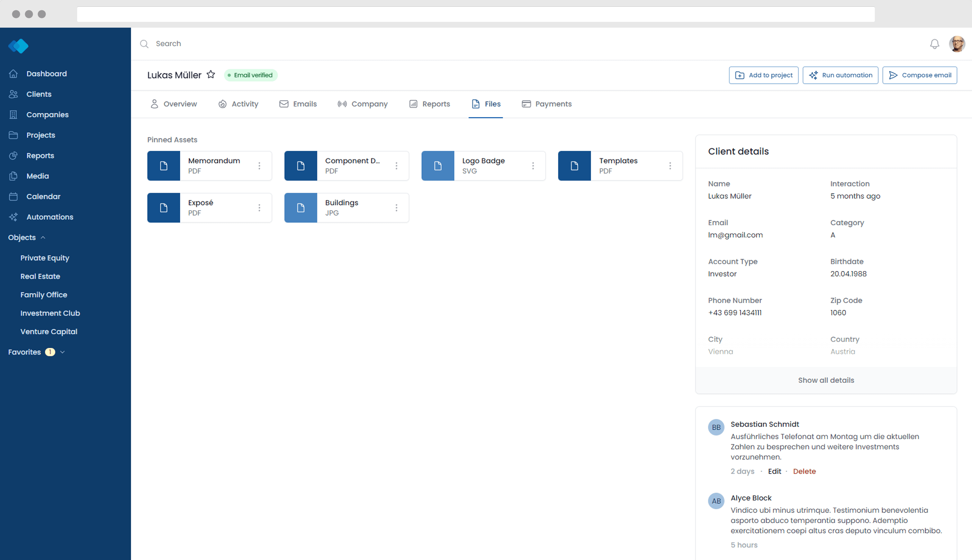Click Sebastian Schmidt BB avatar
The width and height of the screenshot is (972, 560).
(716, 427)
